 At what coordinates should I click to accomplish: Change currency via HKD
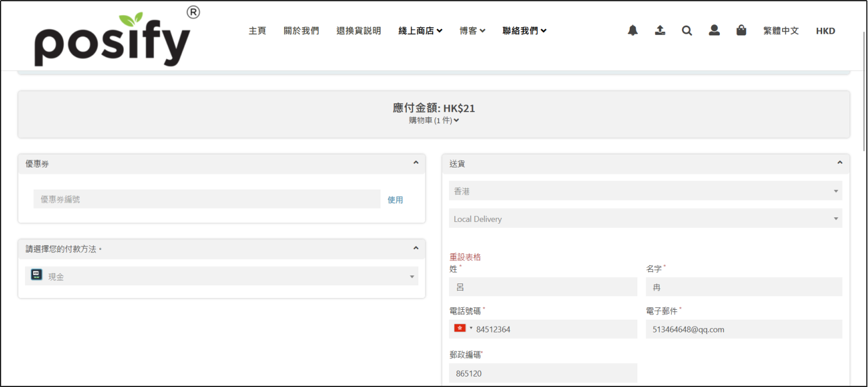tap(826, 31)
